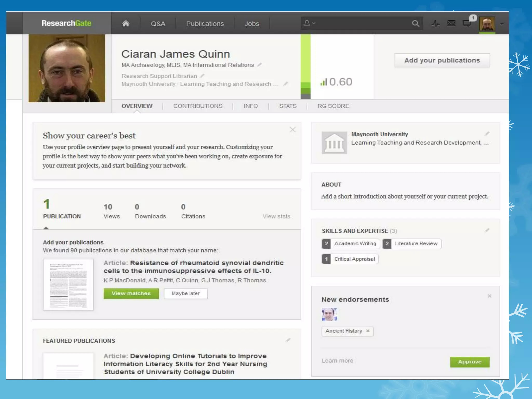Viewport: 532px width, 399px height.
Task: Open the activity pulse notifications icon
Action: point(436,24)
